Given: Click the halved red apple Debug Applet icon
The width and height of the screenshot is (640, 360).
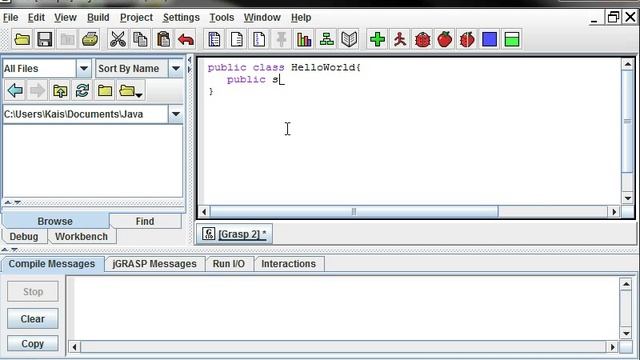Looking at the screenshot, I should tap(467, 40).
